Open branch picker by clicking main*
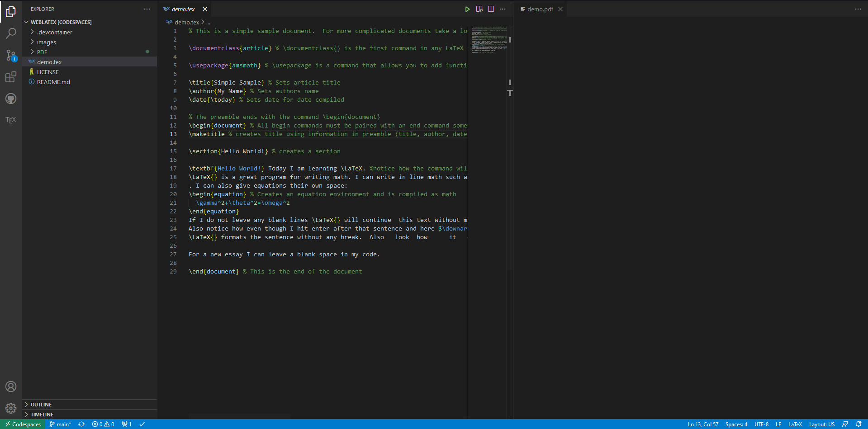 tap(60, 424)
